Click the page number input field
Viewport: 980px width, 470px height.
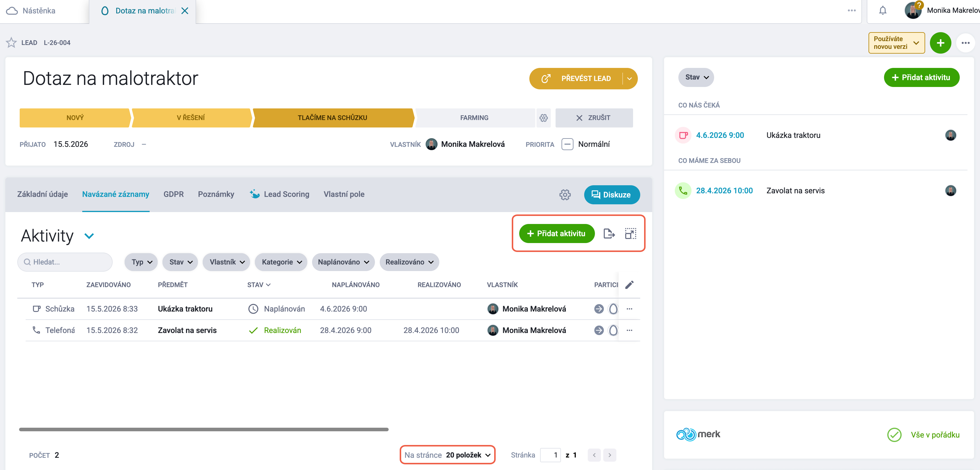(x=550, y=455)
